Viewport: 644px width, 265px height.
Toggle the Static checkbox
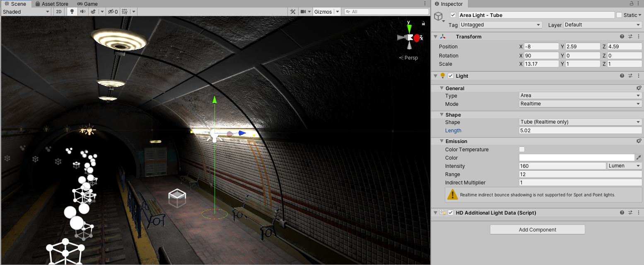[619, 15]
